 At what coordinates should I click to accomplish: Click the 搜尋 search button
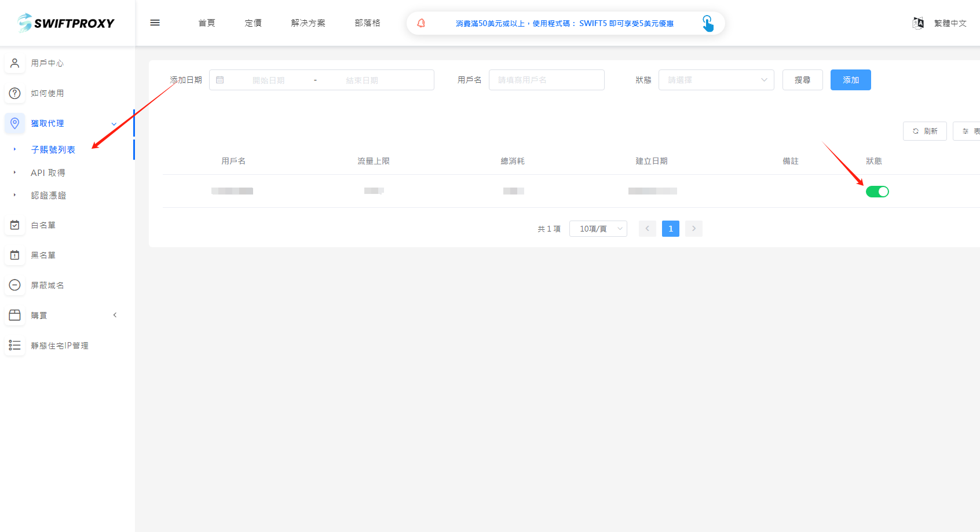[x=802, y=80]
